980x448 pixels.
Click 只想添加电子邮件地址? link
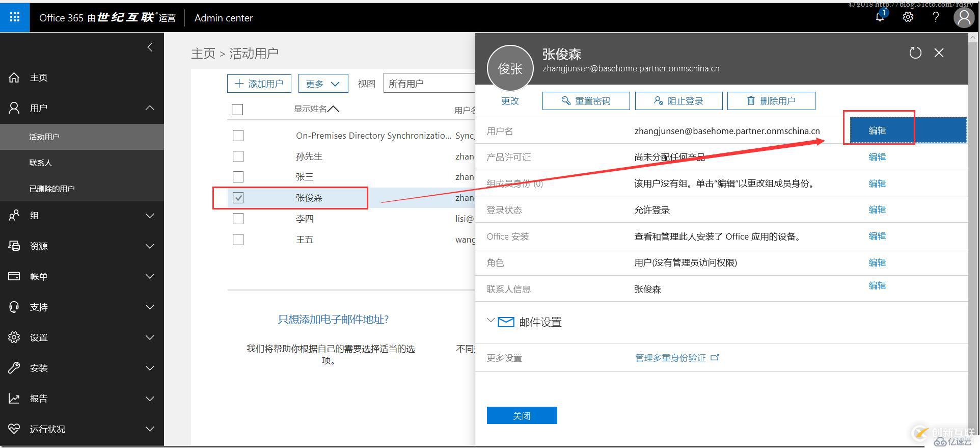[333, 320]
